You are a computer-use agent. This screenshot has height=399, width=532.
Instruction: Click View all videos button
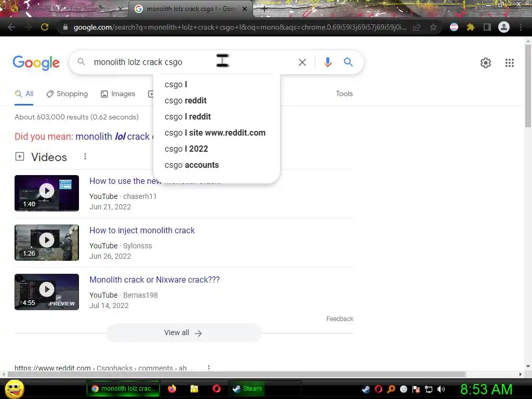point(183,333)
